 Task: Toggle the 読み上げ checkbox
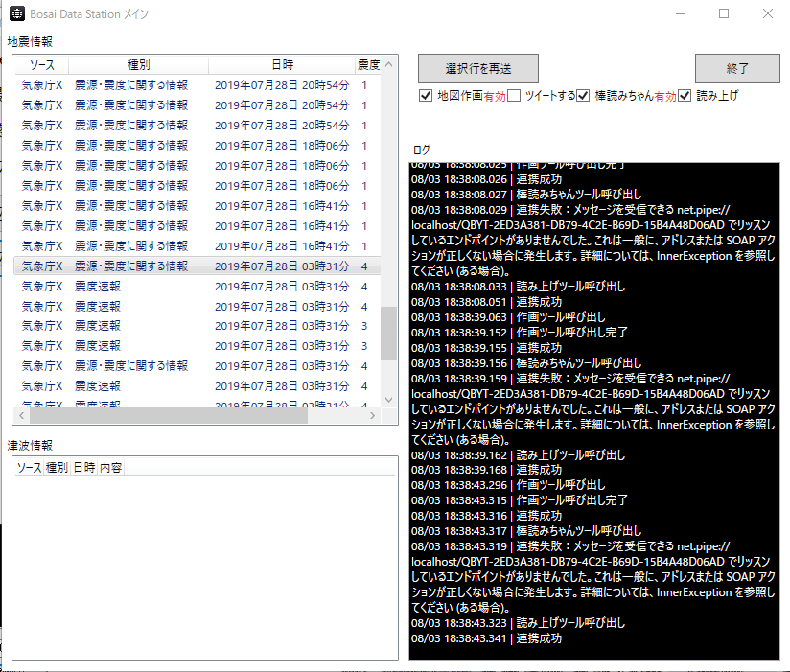coord(685,96)
